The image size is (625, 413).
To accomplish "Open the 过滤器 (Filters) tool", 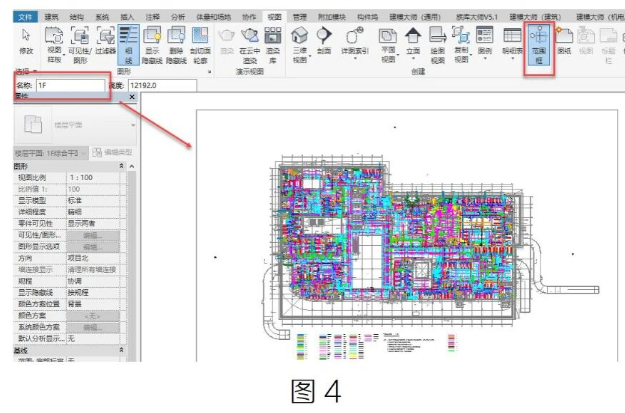I will (106, 41).
